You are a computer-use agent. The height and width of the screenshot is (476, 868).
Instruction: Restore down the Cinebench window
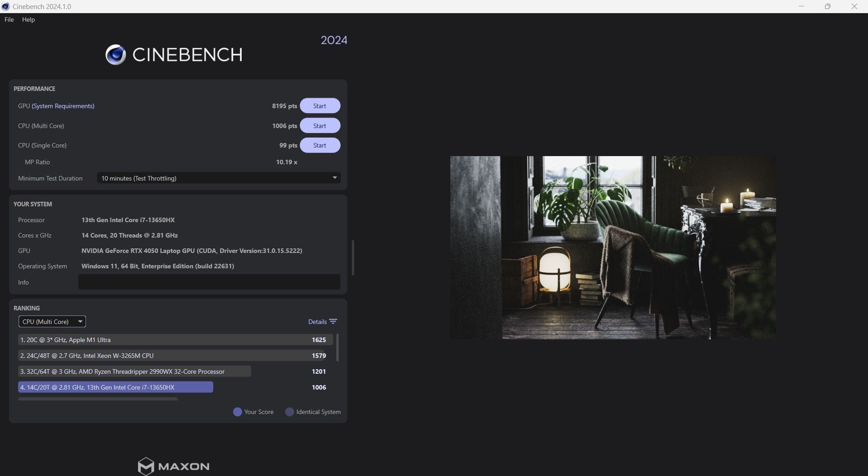828,6
